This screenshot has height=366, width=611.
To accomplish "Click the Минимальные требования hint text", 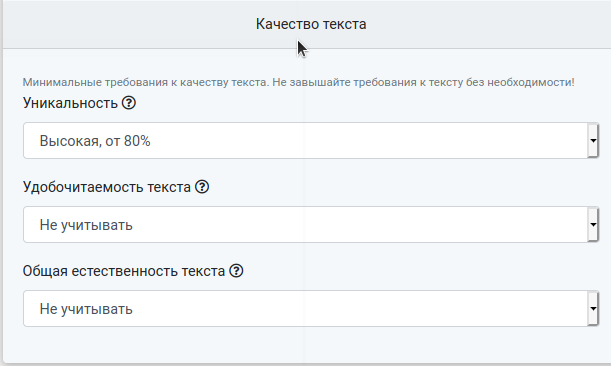I will tap(298, 82).
